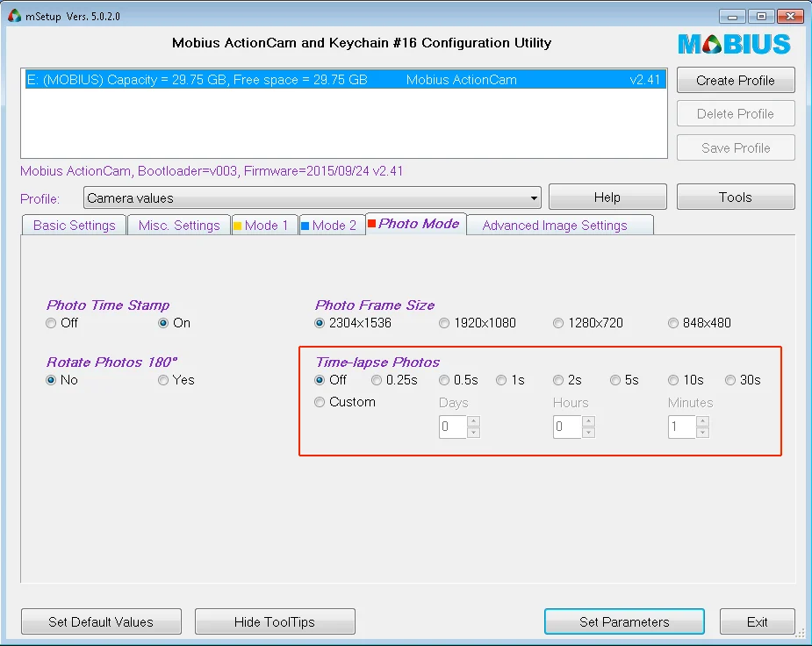Minimize the mSetup window

(732, 17)
